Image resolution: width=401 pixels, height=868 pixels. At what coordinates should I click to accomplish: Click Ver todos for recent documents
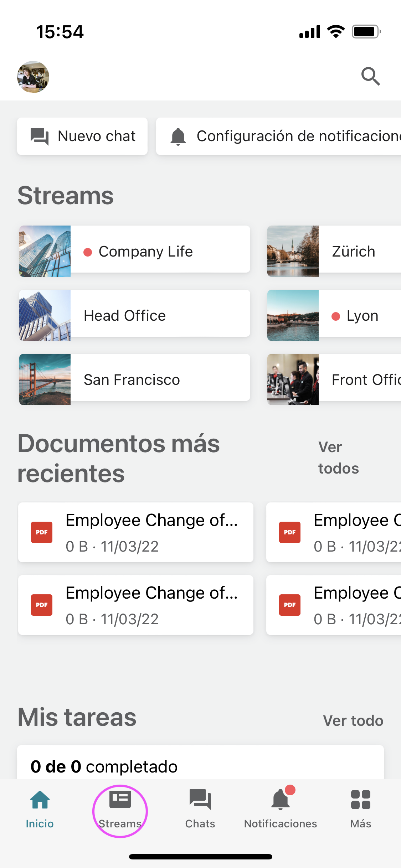pyautogui.click(x=338, y=458)
